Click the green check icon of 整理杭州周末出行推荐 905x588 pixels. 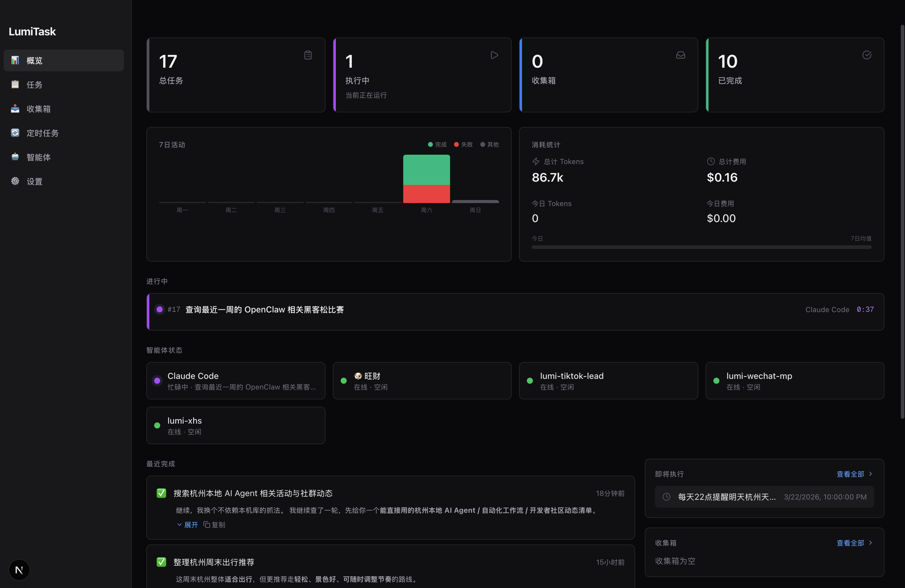(161, 562)
